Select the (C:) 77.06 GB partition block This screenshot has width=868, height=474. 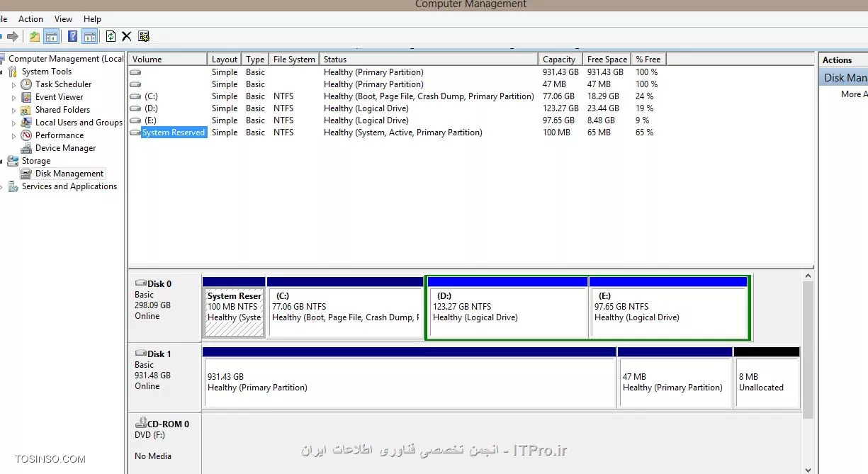pos(344,307)
